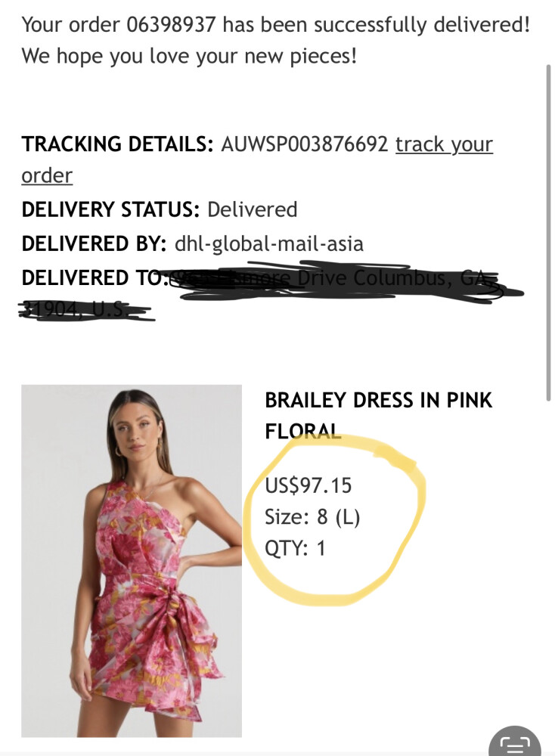Image resolution: width=555 pixels, height=756 pixels.
Task: Select the "Delivered" status value
Action: [252, 209]
